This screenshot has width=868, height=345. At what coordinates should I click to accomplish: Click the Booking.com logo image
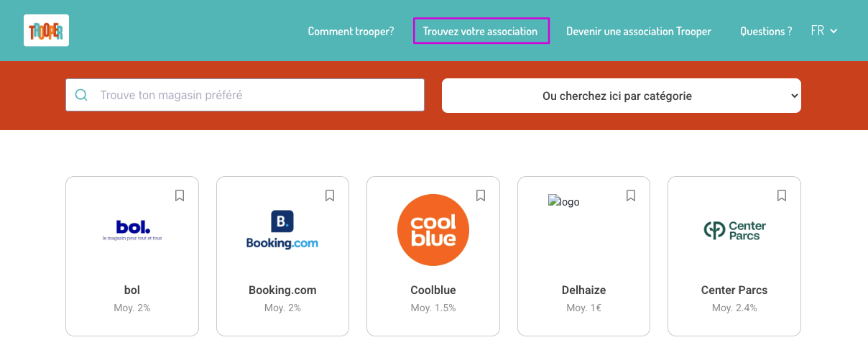pos(282,230)
